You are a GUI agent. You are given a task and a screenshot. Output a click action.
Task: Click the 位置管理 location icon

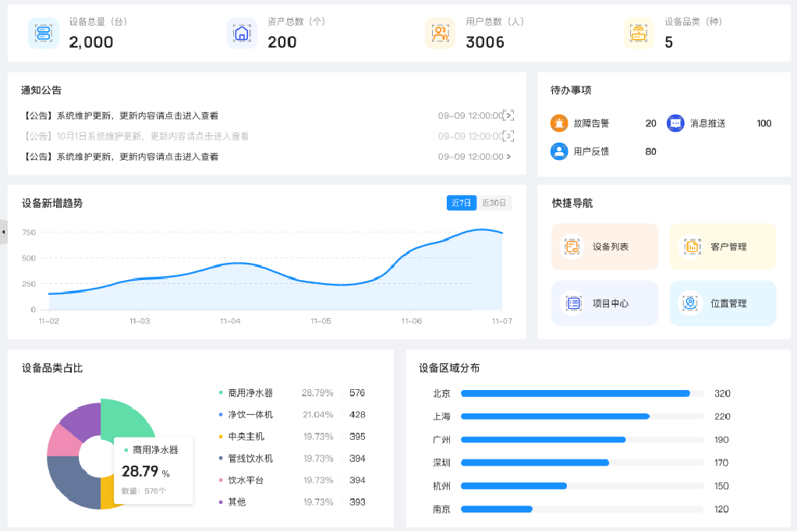coord(691,303)
